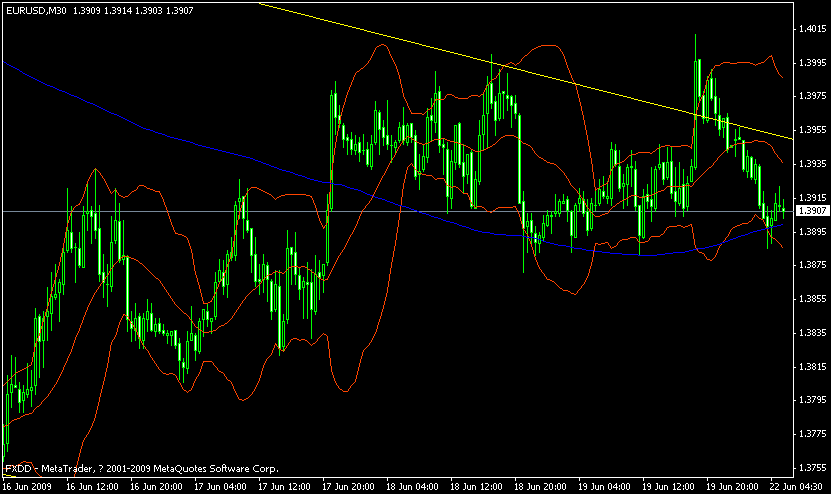831x494 pixels.
Task: Click the 1.3955 price axis label
Action: (812, 130)
